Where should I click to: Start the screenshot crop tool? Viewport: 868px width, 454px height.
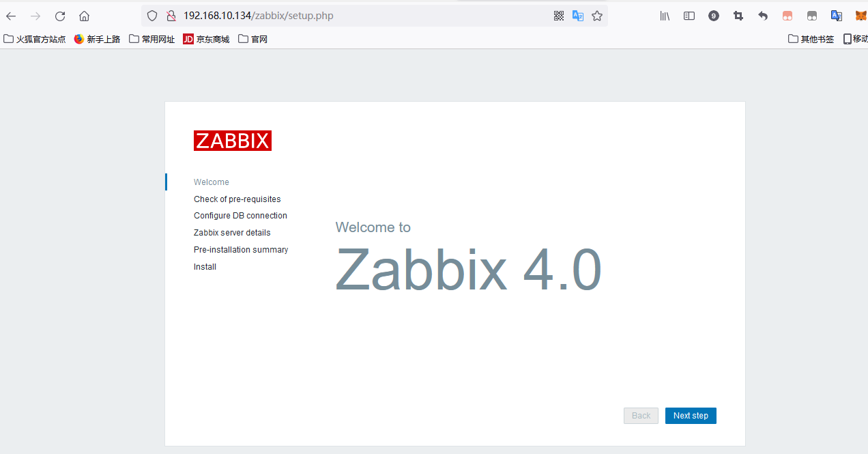(738, 16)
